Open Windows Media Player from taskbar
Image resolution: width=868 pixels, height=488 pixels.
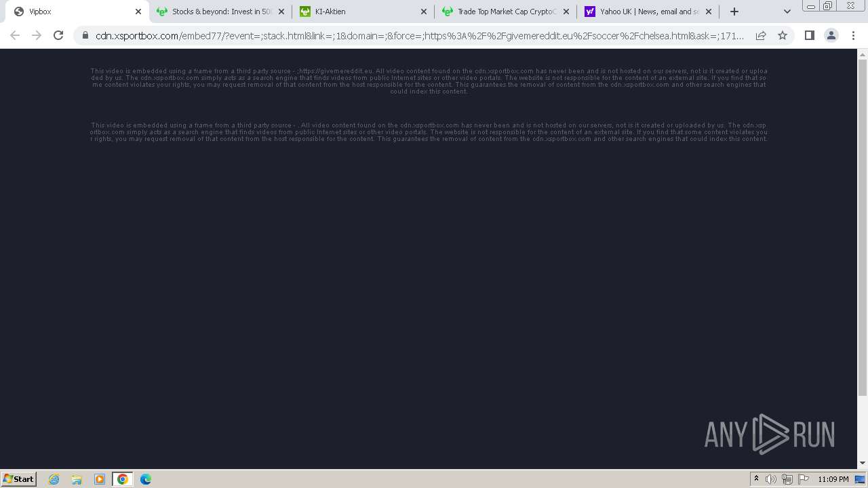(100, 479)
